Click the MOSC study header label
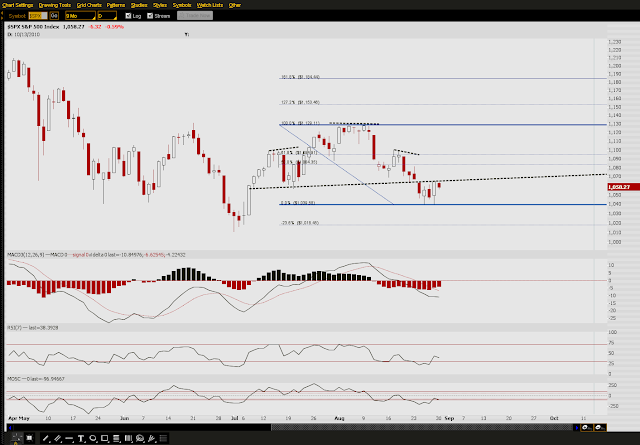The width and height of the screenshot is (640, 445). (36, 379)
